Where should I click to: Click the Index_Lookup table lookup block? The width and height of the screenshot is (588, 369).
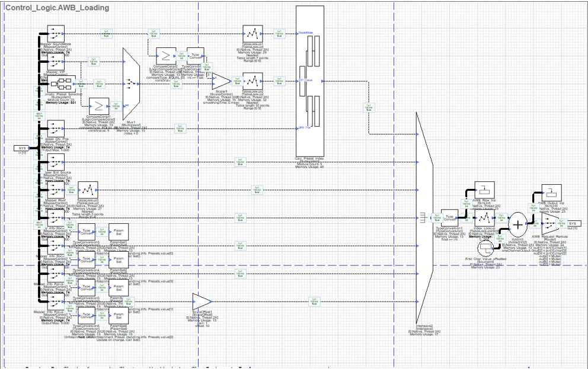[484, 218]
